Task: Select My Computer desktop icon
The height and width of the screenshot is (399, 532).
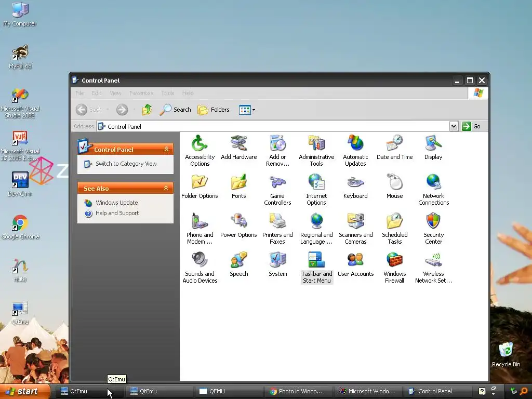Action: point(20,14)
